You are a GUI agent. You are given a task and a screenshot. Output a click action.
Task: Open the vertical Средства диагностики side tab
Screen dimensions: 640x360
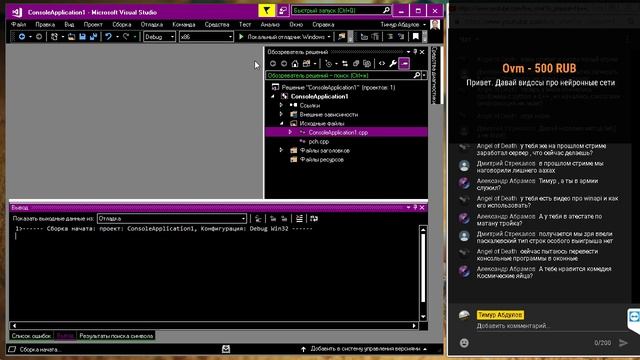click(434, 75)
